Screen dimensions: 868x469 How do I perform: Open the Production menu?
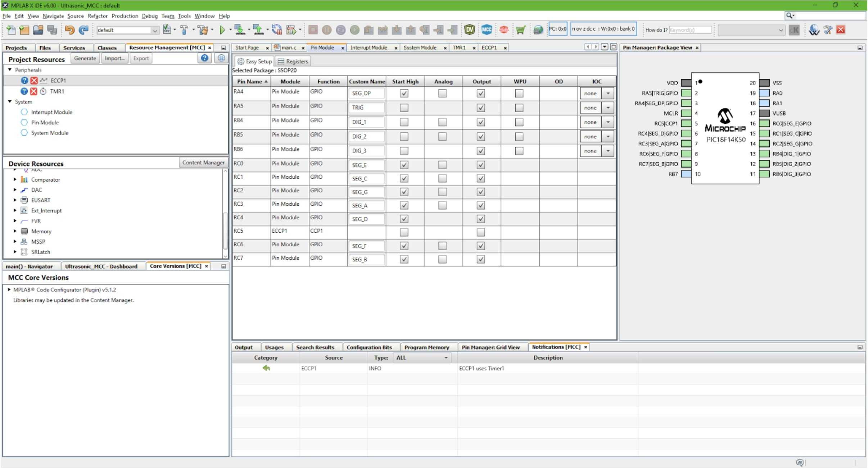(x=125, y=16)
